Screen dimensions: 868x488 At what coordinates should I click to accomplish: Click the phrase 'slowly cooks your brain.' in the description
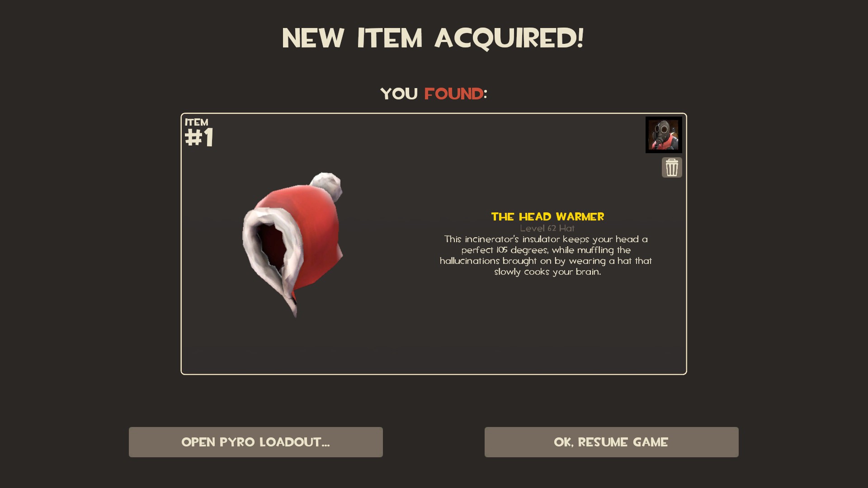click(547, 272)
